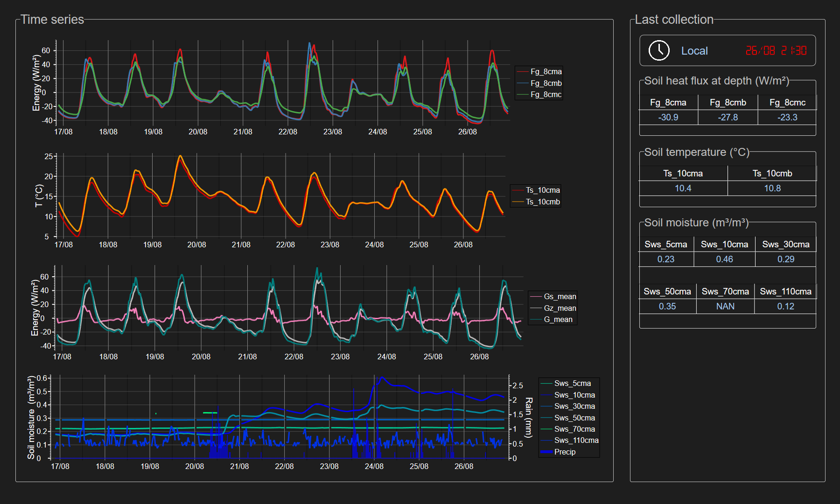Toggle Precip bar series in legend
This screenshot has width=840, height=504.
565,452
